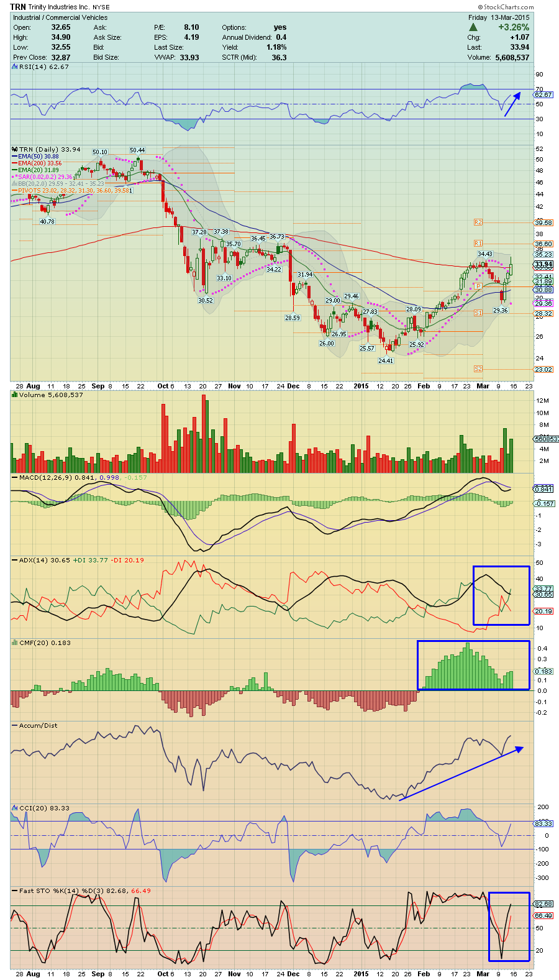Viewport: 559px width, 980px height.
Task: Click the histogram icon next to CMF(20)
Action: [x=15, y=643]
